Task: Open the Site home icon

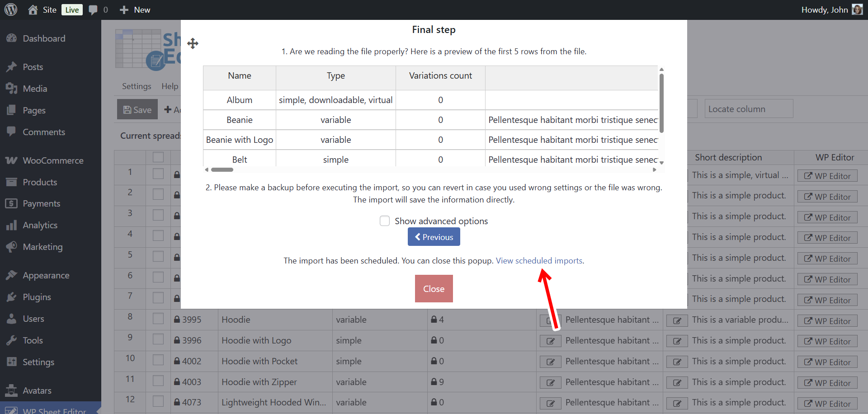Action: point(33,9)
